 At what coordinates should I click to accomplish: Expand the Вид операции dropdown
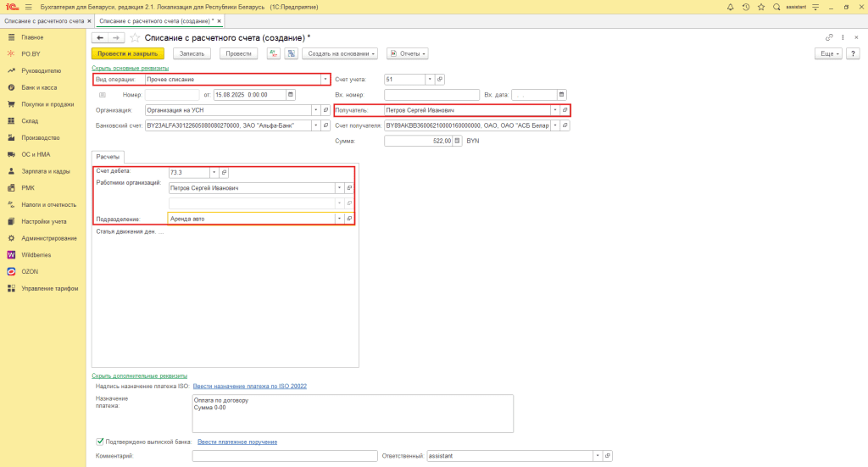325,79
